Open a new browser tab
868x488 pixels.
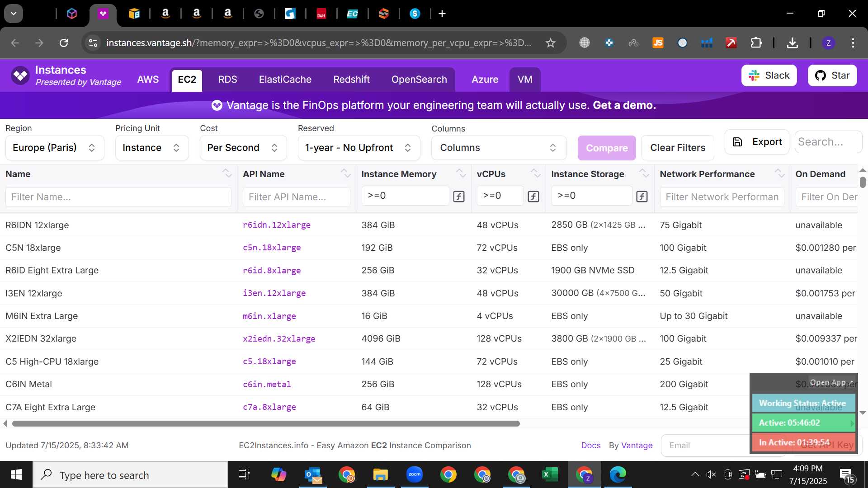(x=442, y=14)
